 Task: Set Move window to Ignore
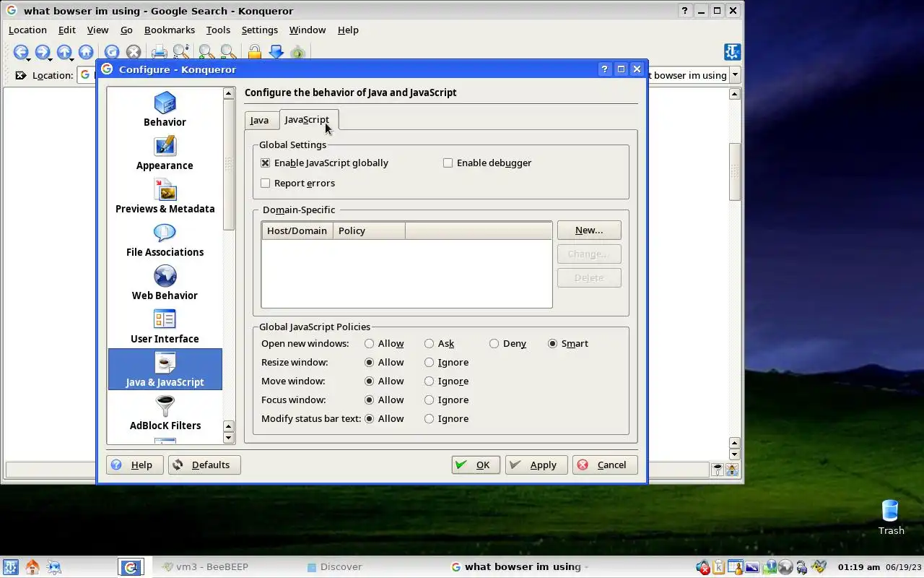(x=429, y=381)
